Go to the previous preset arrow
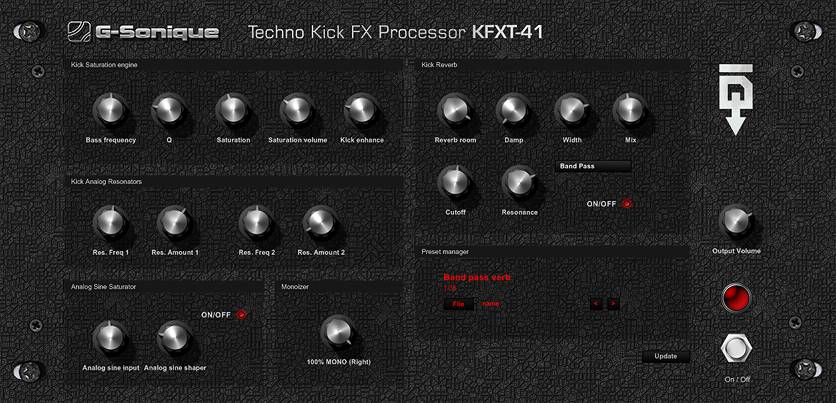 tap(596, 304)
